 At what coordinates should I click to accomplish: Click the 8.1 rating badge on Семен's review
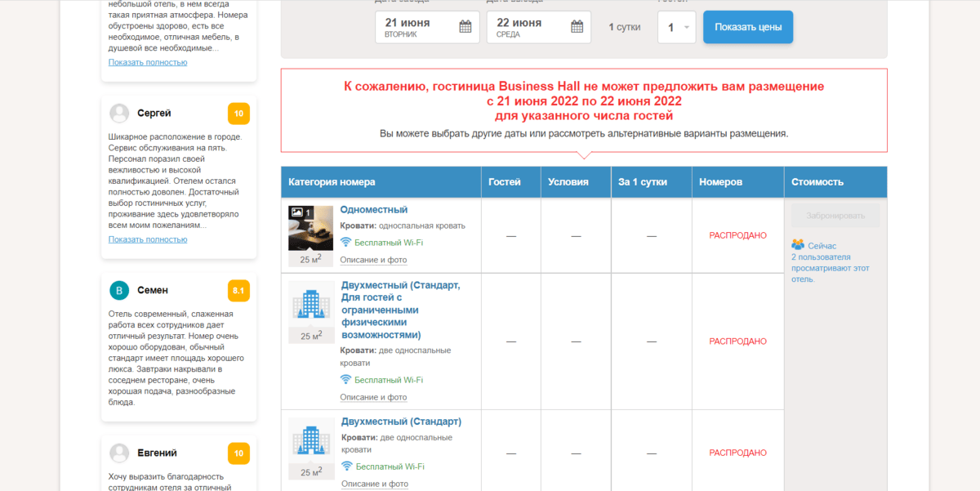click(238, 291)
